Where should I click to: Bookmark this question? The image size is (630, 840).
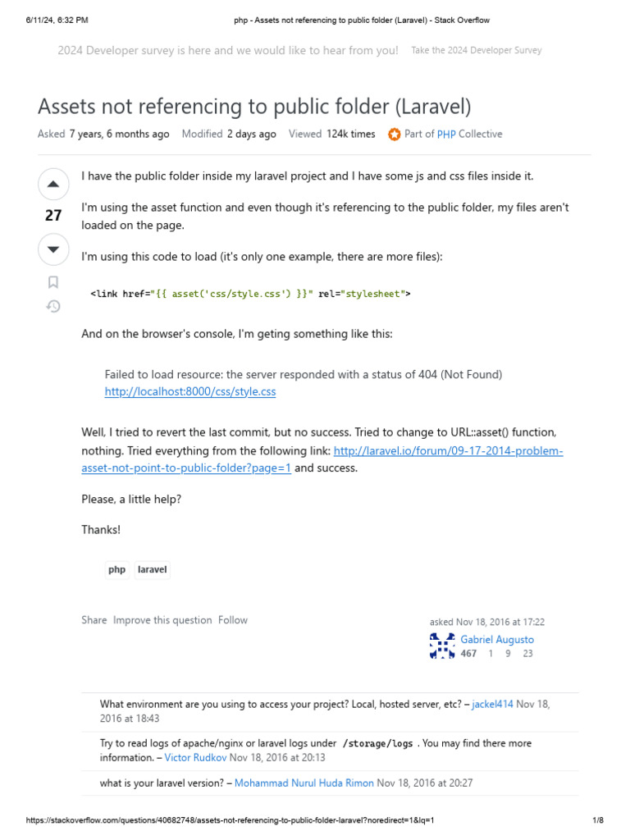coord(53,282)
